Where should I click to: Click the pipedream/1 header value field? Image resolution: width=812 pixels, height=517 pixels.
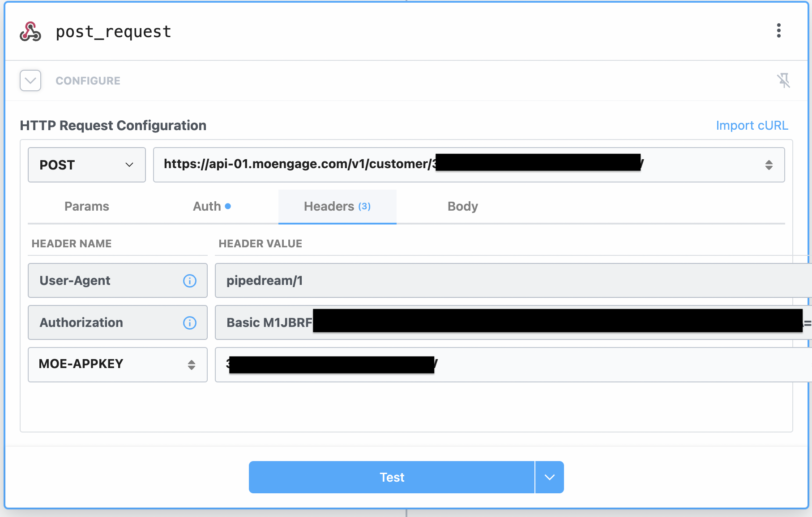513,280
